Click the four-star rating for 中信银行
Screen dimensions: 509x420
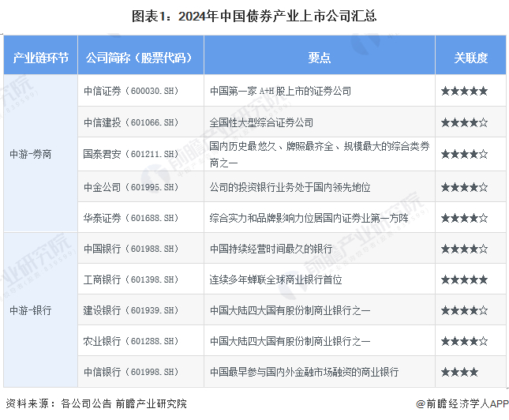click(x=459, y=372)
